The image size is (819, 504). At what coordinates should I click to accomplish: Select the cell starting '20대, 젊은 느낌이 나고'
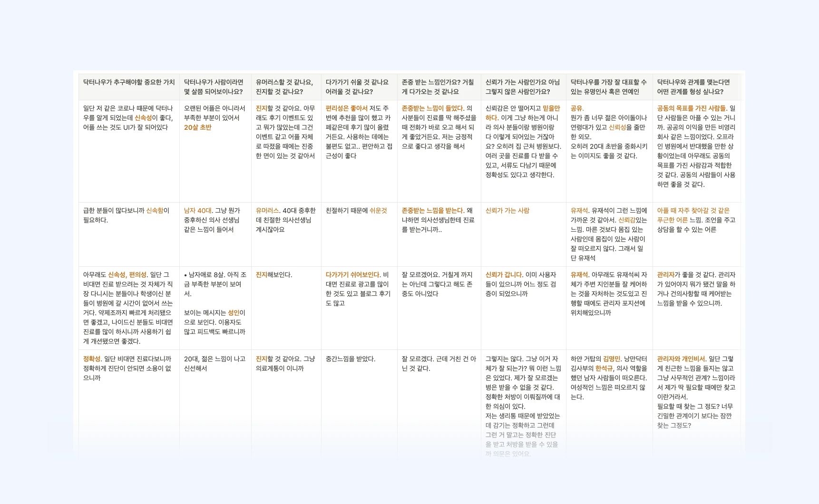pyautogui.click(x=215, y=404)
